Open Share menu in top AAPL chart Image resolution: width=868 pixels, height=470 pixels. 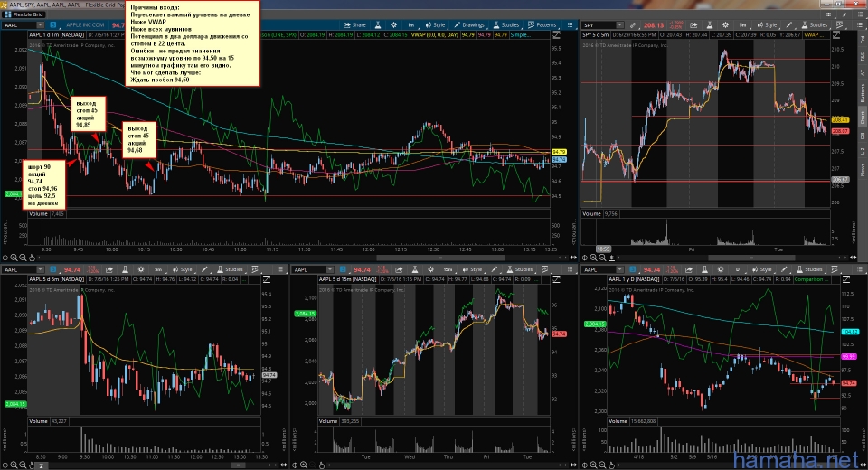(x=354, y=25)
